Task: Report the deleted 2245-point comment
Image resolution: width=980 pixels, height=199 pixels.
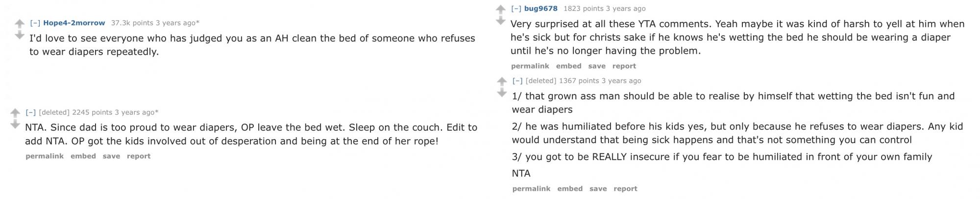Action: click(138, 156)
